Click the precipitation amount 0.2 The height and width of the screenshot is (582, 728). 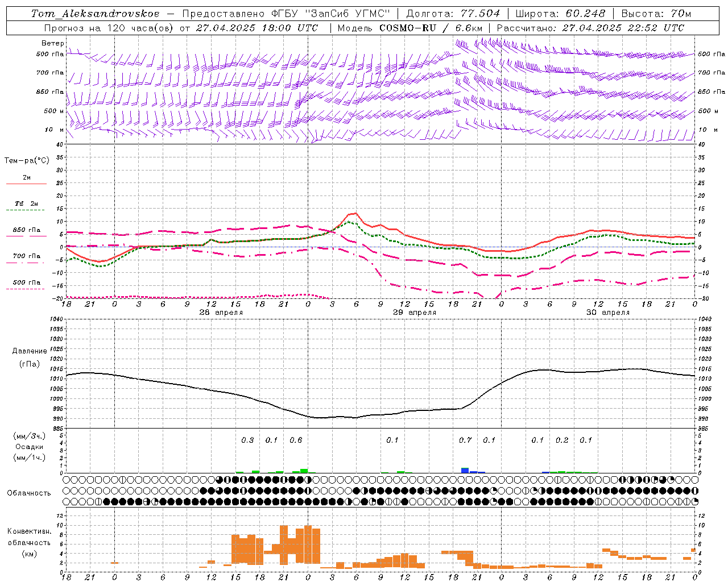[x=562, y=440]
